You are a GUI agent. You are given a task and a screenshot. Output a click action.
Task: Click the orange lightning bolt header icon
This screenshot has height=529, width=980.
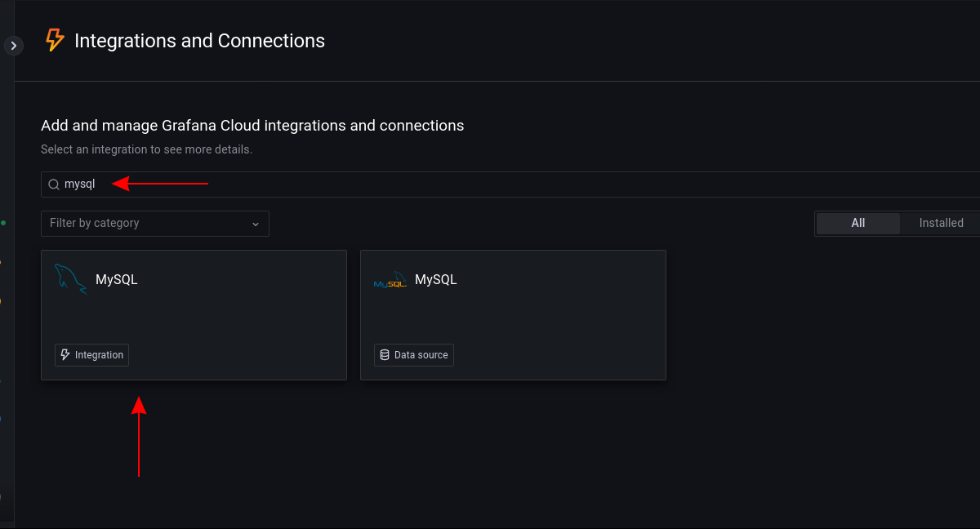click(55, 40)
